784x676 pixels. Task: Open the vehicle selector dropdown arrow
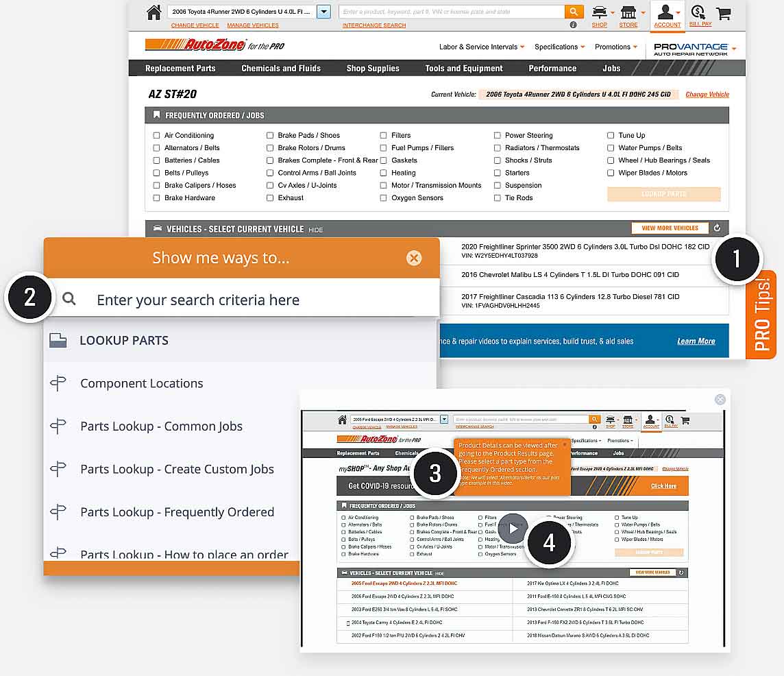coord(324,12)
